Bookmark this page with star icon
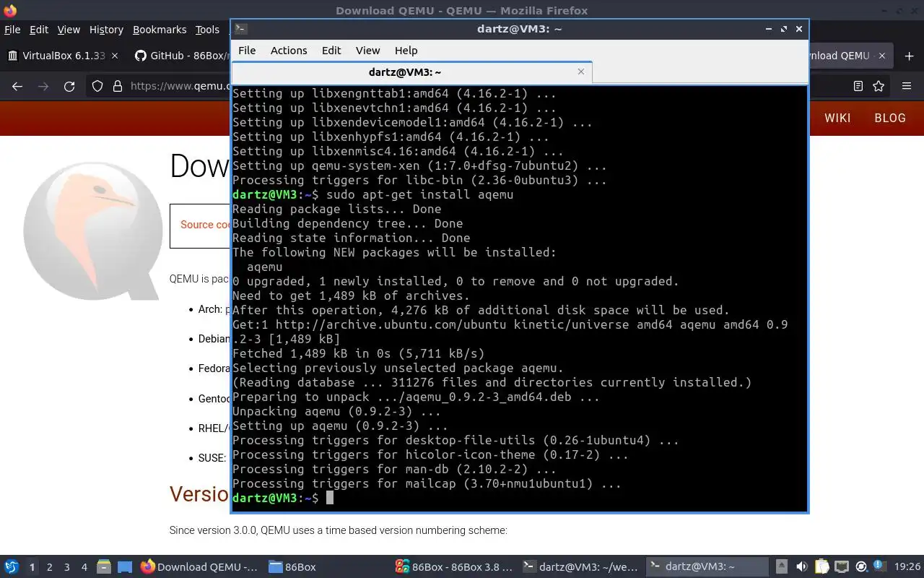The image size is (924, 578). (879, 86)
